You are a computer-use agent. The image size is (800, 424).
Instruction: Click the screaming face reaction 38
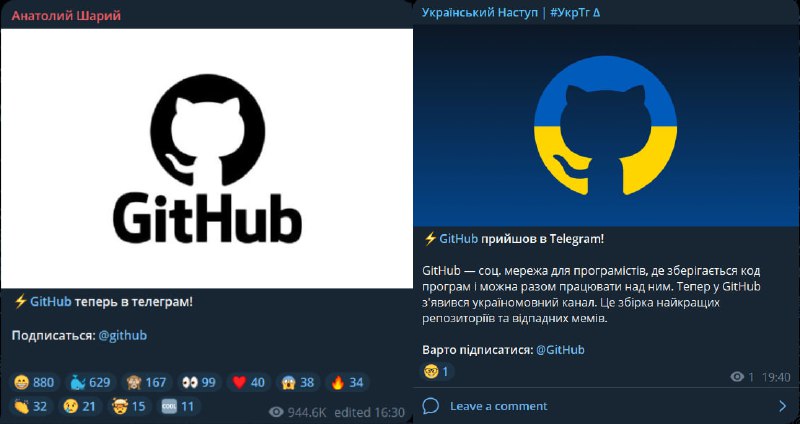298,382
